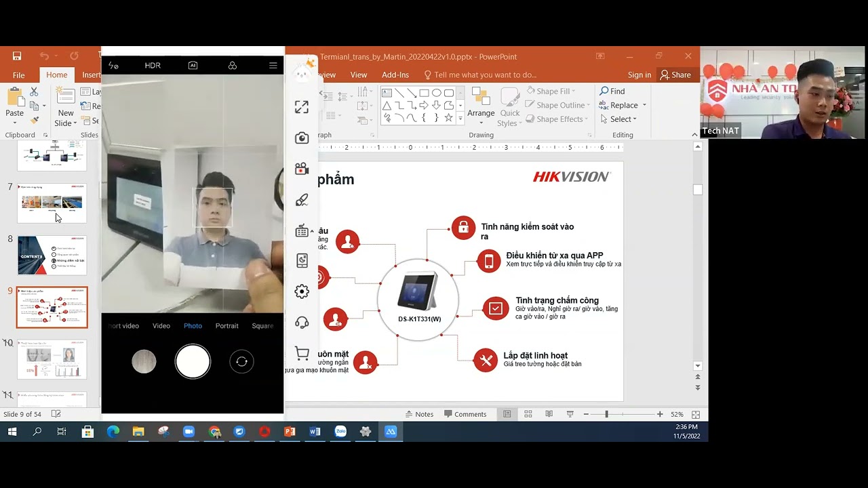Open last photo gallery thumbnail in camera
This screenshot has width=868, height=488.
click(144, 361)
